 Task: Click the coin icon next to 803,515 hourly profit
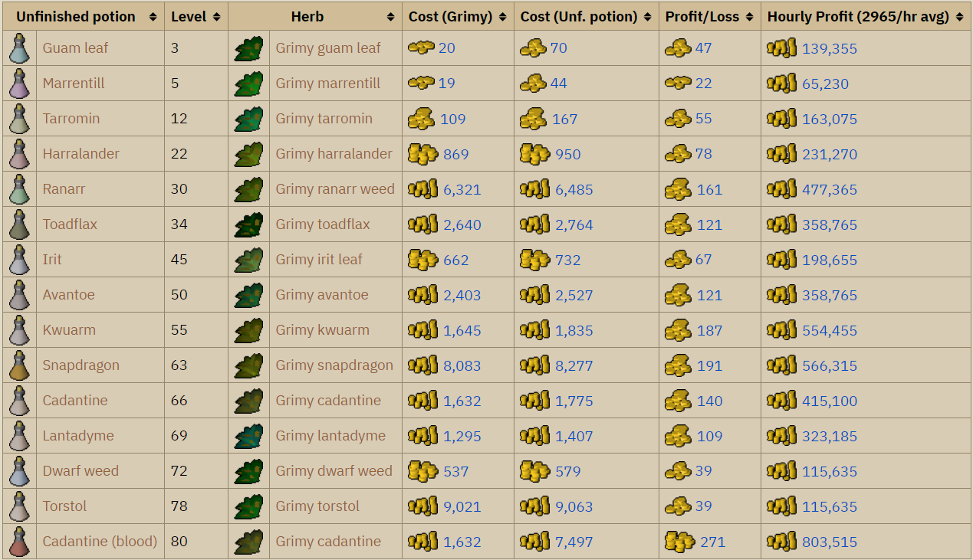(781, 541)
